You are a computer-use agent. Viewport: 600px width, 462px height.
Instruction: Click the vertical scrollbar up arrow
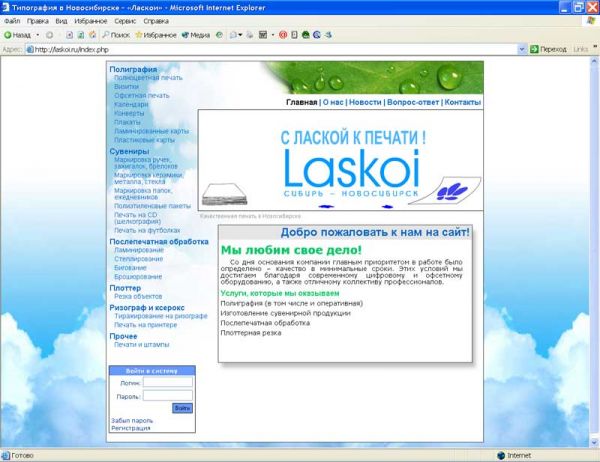tap(595, 61)
